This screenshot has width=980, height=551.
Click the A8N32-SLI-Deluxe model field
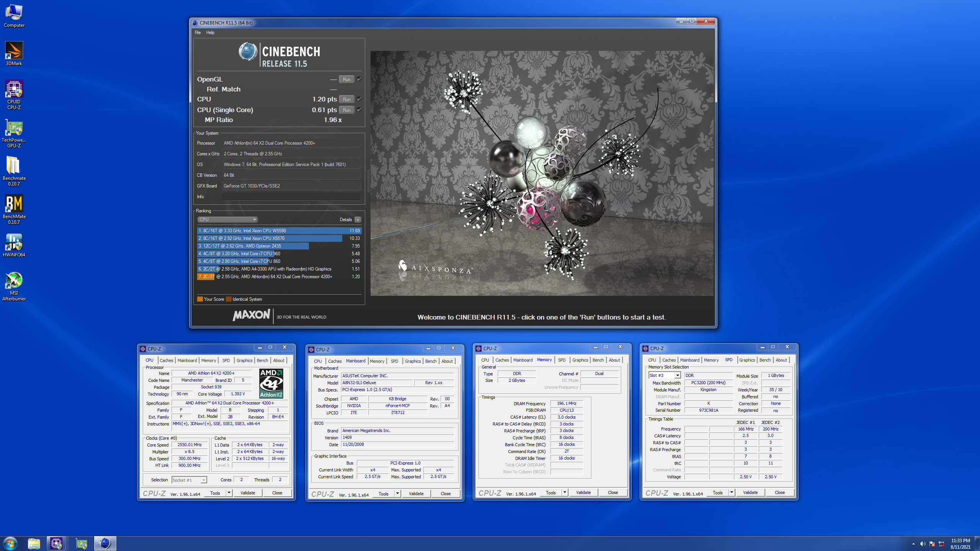(x=377, y=383)
